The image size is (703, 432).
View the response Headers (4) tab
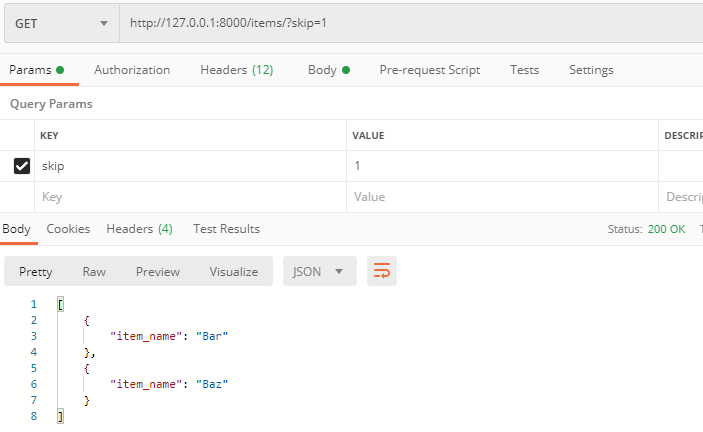(x=139, y=229)
